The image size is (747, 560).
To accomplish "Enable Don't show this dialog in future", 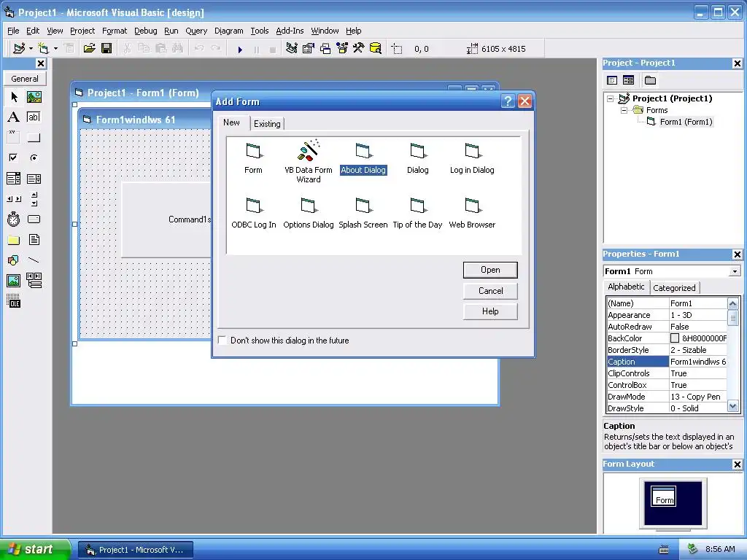I will 222,340.
